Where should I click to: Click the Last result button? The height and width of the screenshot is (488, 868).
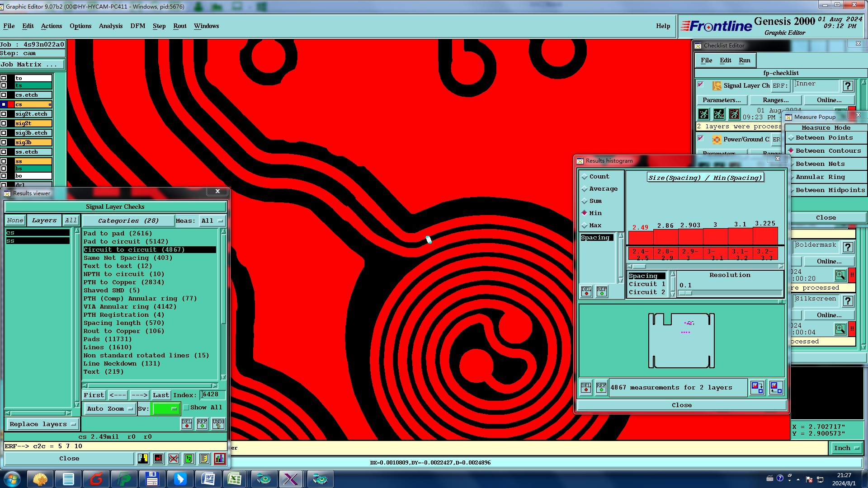click(x=160, y=395)
